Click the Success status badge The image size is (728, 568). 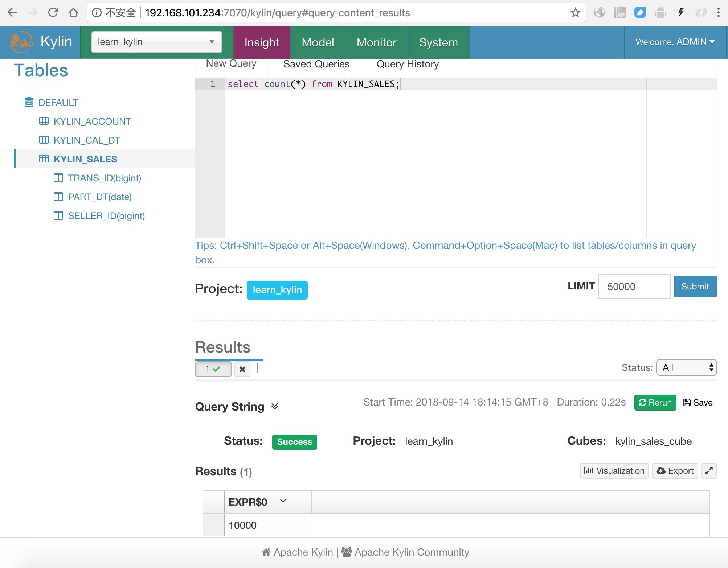pyautogui.click(x=295, y=442)
